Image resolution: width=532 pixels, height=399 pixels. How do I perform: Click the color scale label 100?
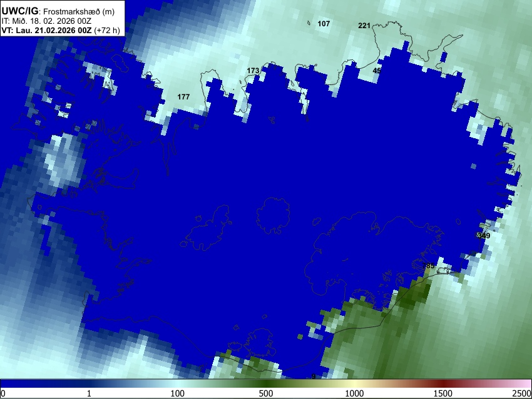pyautogui.click(x=177, y=393)
